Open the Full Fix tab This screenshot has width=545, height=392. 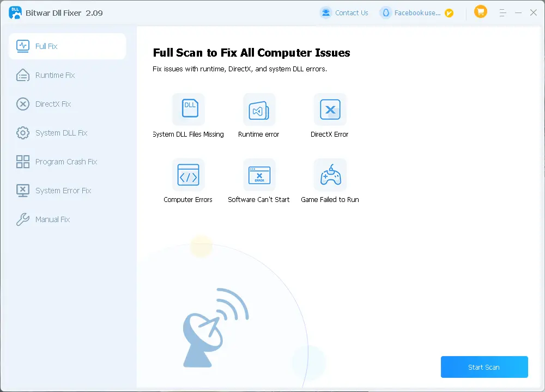tap(68, 46)
